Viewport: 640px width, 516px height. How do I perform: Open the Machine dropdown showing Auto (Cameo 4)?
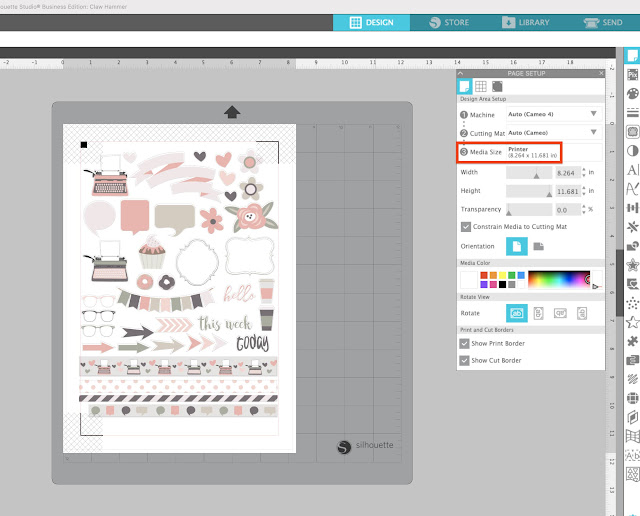click(x=554, y=114)
